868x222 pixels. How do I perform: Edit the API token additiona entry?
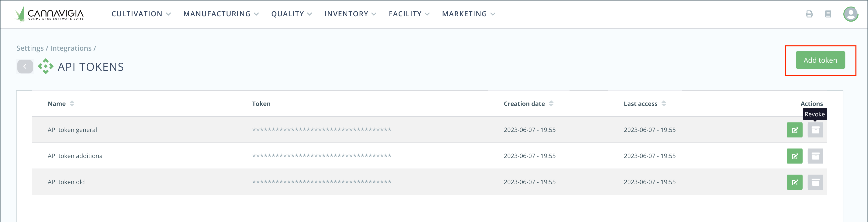795,156
